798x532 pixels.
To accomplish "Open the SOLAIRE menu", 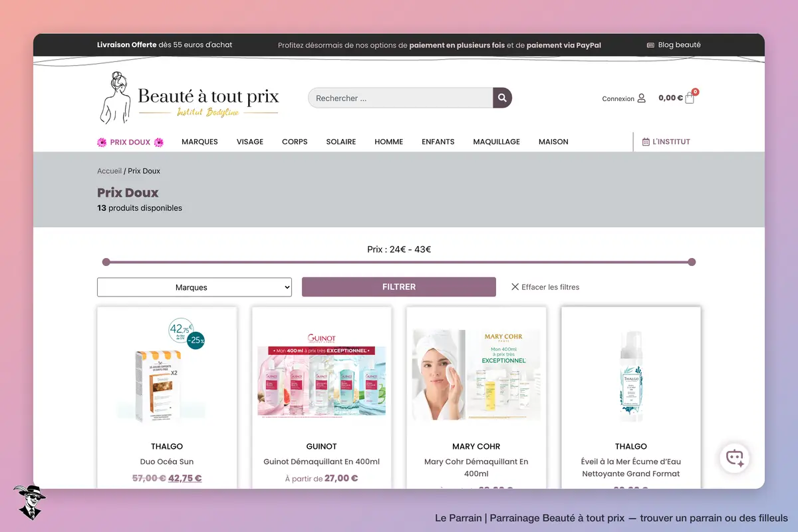I will click(x=341, y=142).
